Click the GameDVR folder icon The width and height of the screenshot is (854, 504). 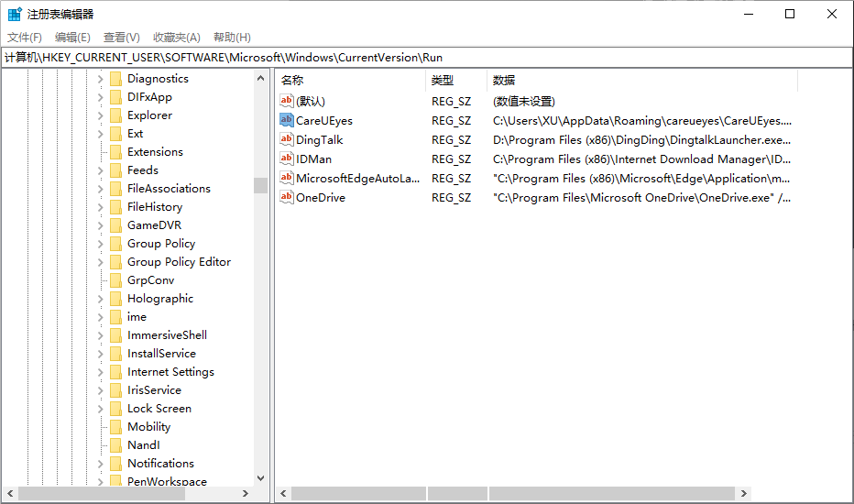[115, 225]
